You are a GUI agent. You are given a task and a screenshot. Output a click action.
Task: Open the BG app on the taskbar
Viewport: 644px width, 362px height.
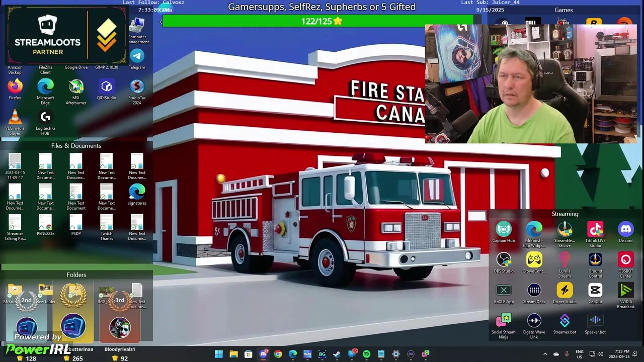322,354
